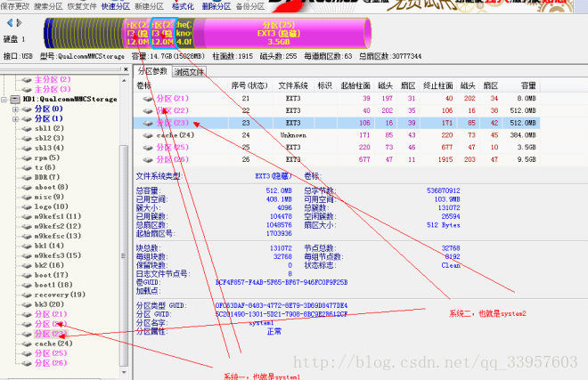Select aboot(8) partition in tree
Screen dimensions: 588x380
pos(52,187)
